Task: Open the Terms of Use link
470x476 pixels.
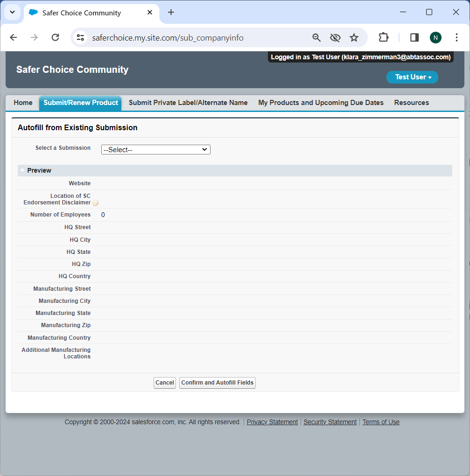Action: (x=381, y=422)
